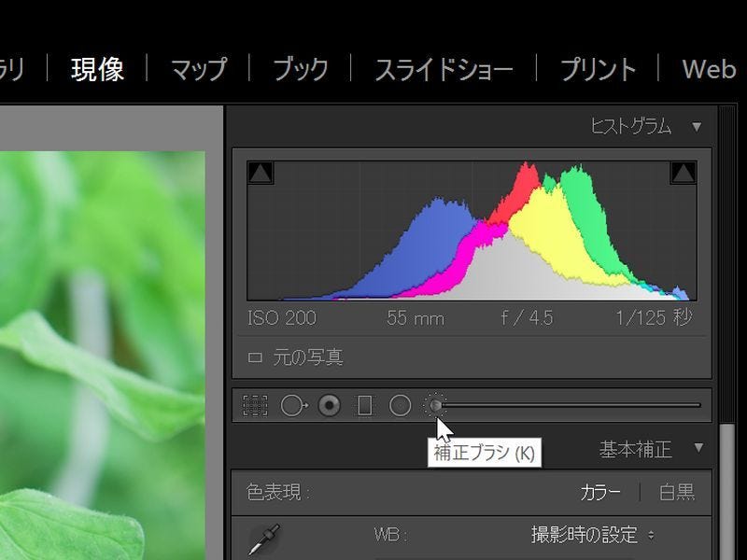Click the 1/125 秒 shutter speed readout
The height and width of the screenshot is (560, 747).
654,317
